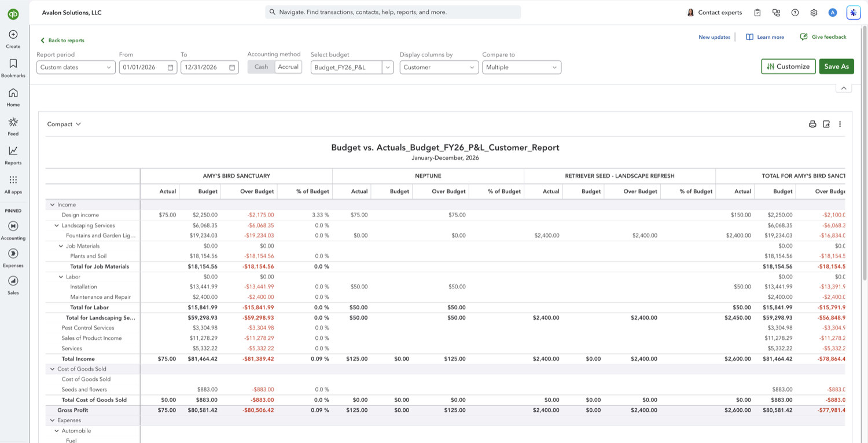Click the export report icon
Screen dimensions: 868x443
826,124
